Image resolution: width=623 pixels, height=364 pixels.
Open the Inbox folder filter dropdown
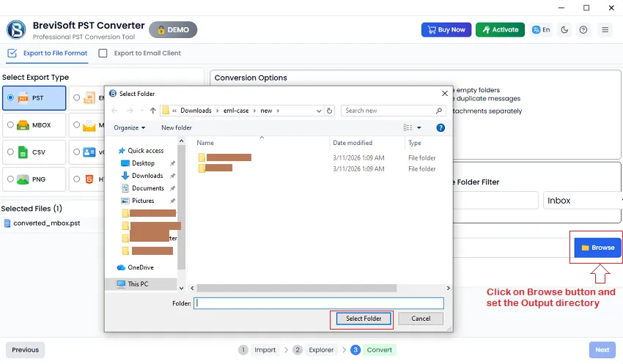[x=583, y=201]
